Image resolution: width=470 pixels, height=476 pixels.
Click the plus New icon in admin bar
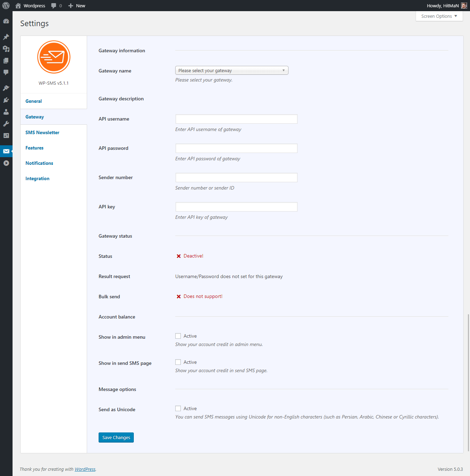click(x=71, y=6)
